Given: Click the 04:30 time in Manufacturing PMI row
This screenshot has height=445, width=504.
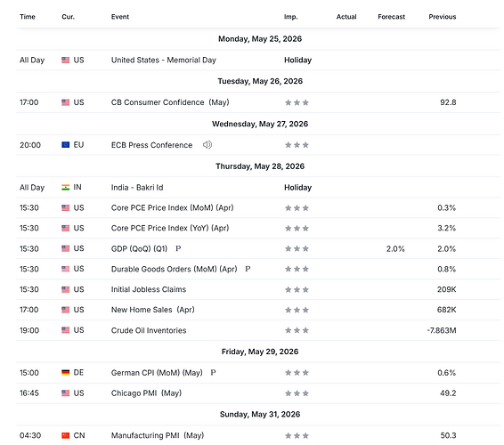Looking at the screenshot, I should tap(30, 436).
